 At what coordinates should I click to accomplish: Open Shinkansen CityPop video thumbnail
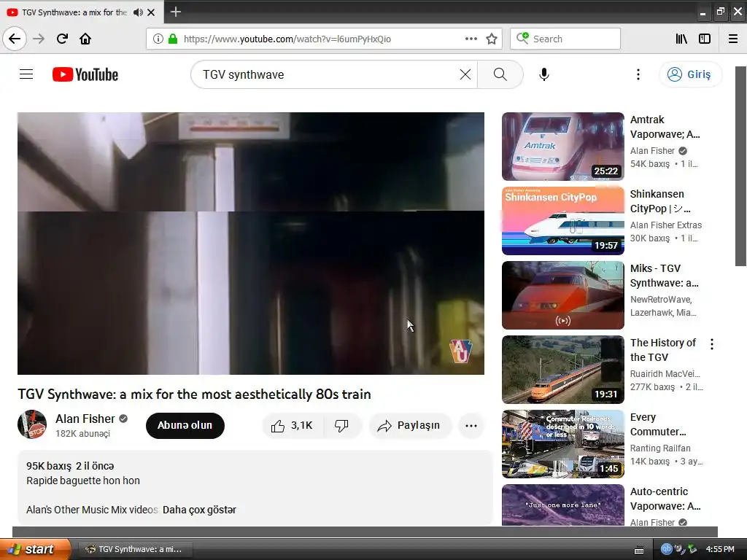pyautogui.click(x=562, y=221)
